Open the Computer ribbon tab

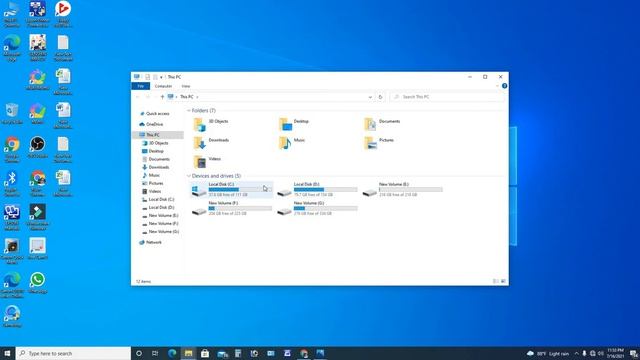tap(163, 86)
